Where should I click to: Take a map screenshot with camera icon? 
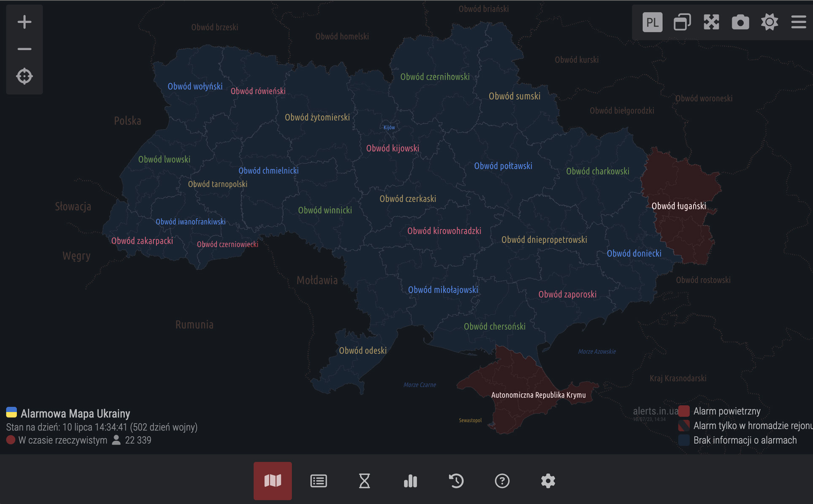tap(740, 22)
